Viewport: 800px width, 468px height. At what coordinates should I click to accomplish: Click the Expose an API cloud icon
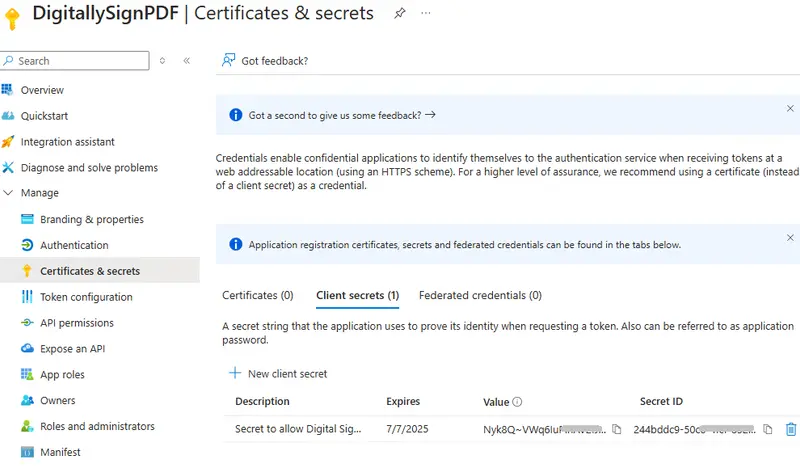[27, 349]
